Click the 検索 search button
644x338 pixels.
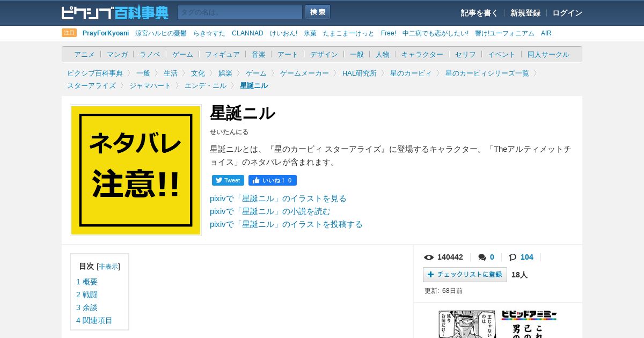[x=318, y=12]
